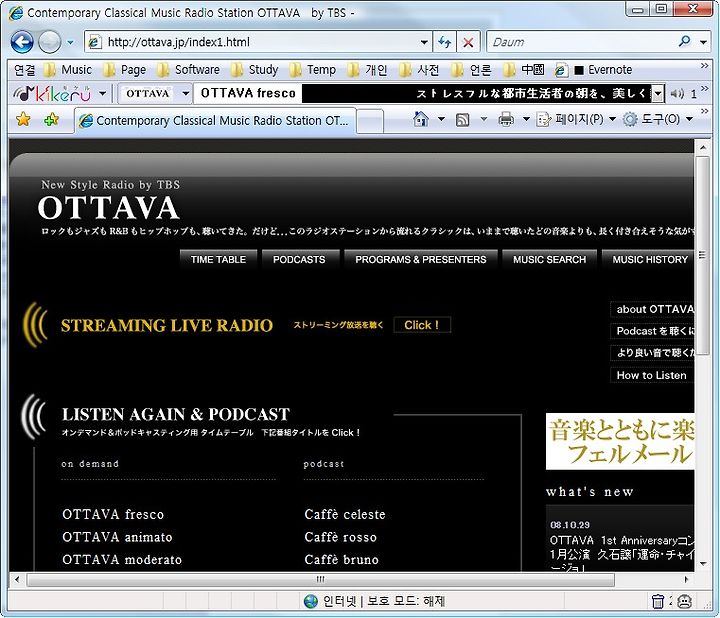Open the Software favorites folder

[x=188, y=70]
